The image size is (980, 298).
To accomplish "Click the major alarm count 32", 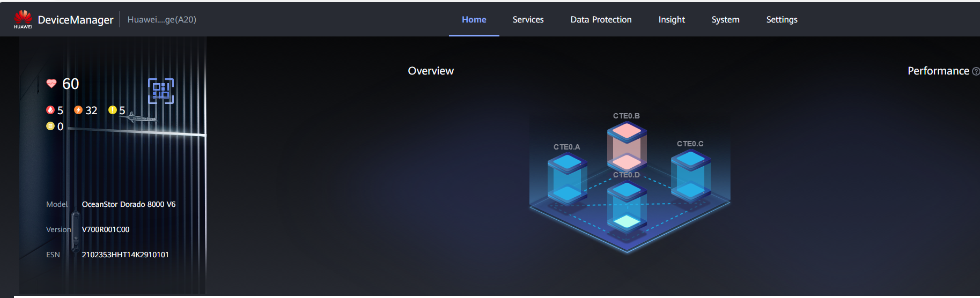I will 91,110.
